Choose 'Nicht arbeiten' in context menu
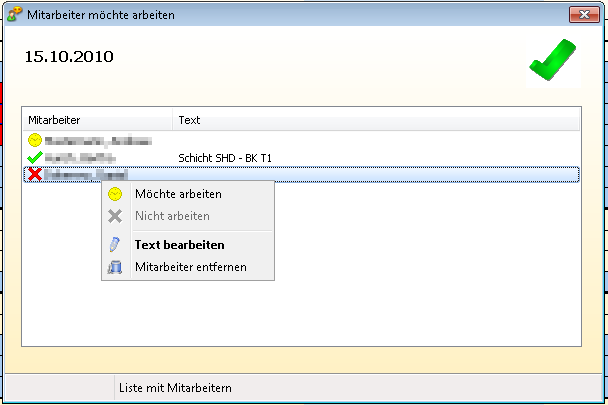Viewport: 608px width, 405px height. 188,216
